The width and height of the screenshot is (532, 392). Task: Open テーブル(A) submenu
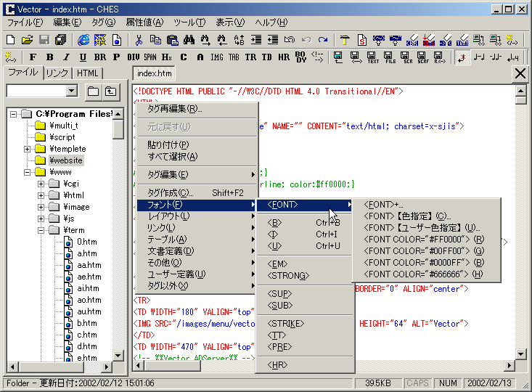pos(197,240)
